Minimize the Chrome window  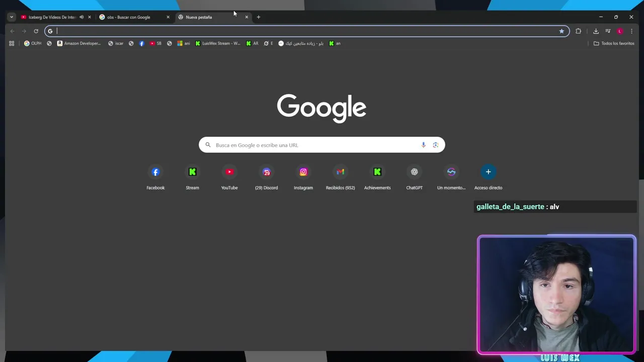[601, 17]
